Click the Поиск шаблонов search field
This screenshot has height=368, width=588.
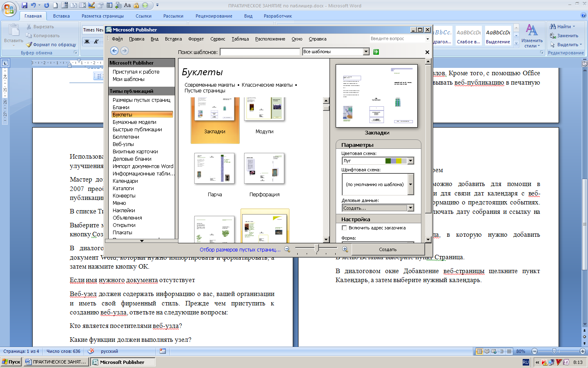click(x=260, y=52)
